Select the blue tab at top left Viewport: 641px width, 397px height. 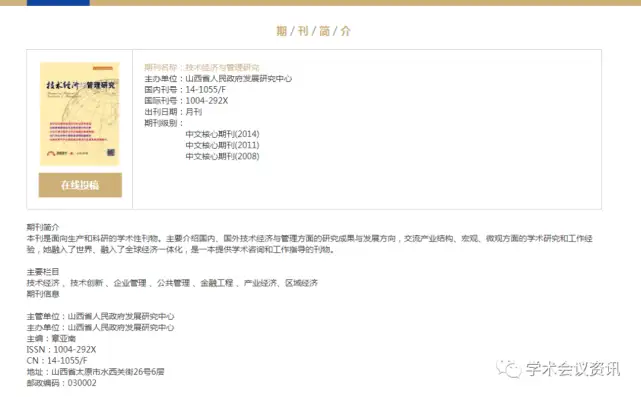(58, 2)
